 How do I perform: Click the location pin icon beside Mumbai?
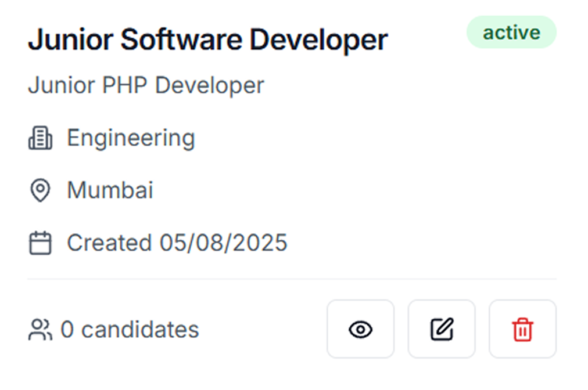pos(40,190)
